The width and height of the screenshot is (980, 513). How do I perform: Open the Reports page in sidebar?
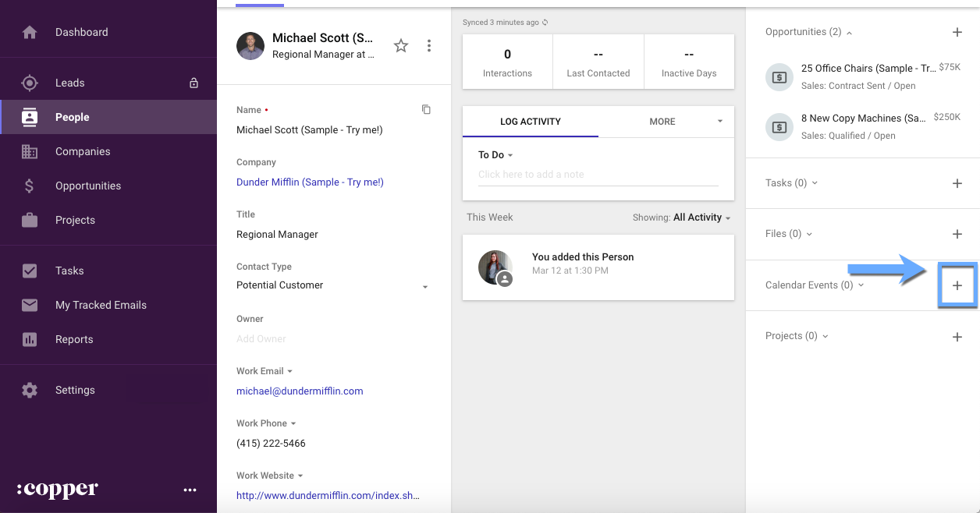tap(74, 339)
